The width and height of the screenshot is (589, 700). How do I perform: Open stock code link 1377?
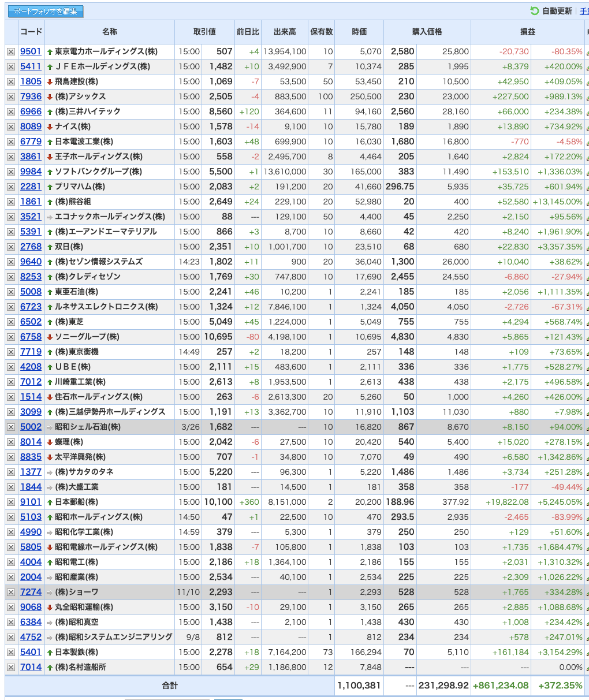tap(31, 472)
